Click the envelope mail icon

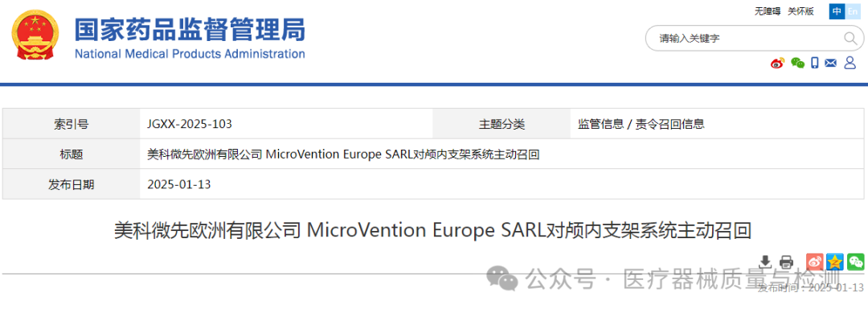coord(831,63)
